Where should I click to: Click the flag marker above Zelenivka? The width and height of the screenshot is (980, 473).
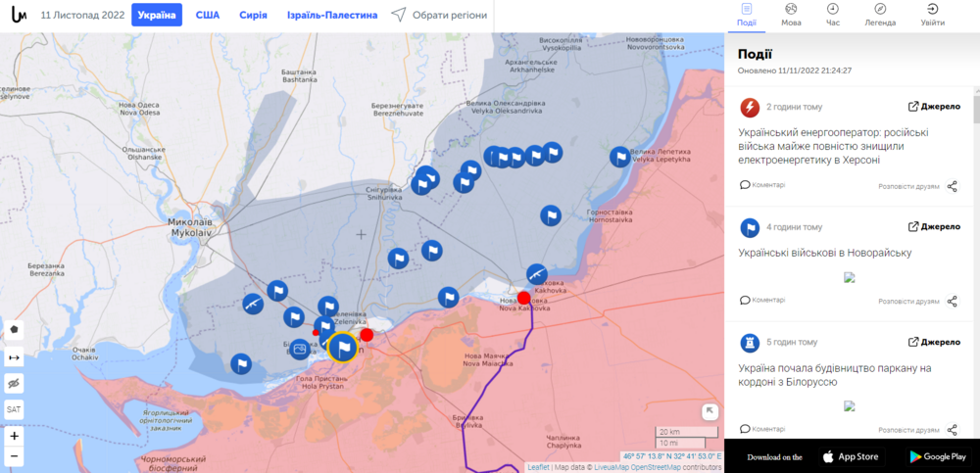click(328, 307)
